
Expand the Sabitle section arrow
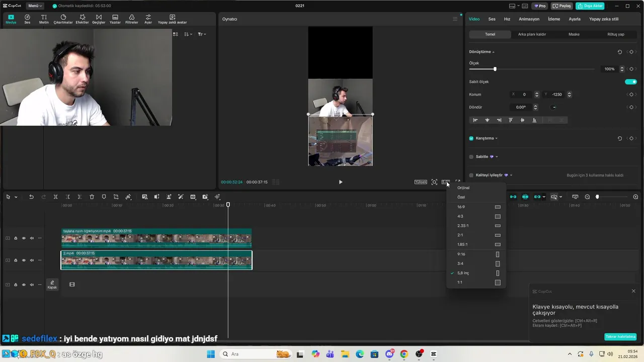point(497,157)
